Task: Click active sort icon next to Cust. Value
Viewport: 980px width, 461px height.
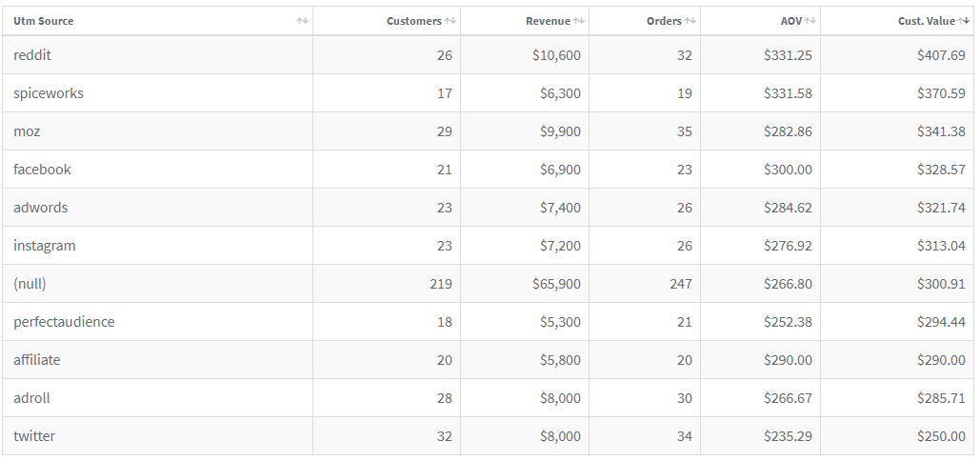Action: (x=964, y=21)
